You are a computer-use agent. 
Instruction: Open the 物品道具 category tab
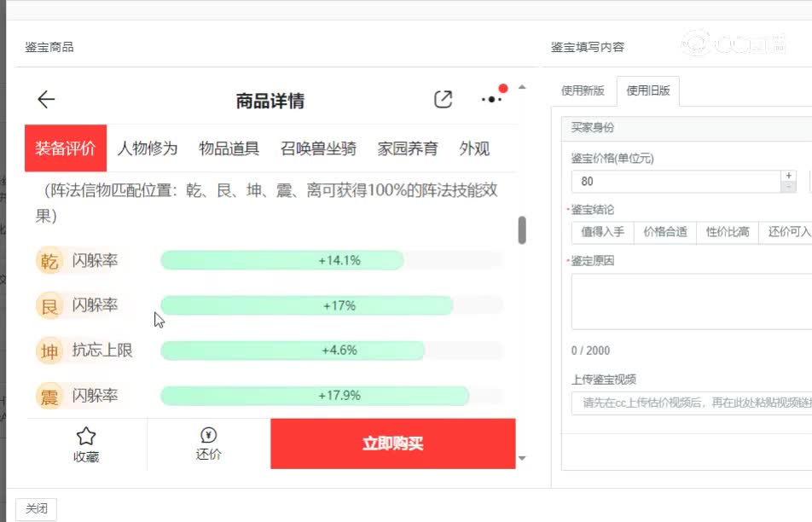(228, 148)
